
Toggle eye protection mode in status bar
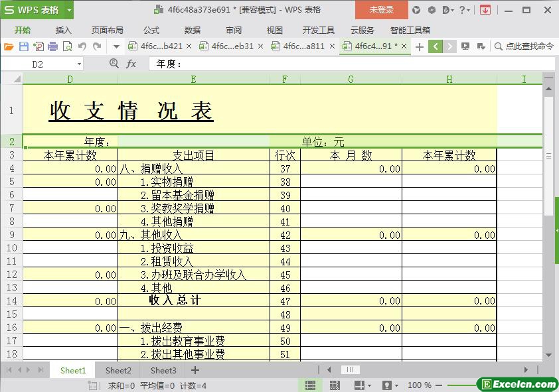(387, 385)
